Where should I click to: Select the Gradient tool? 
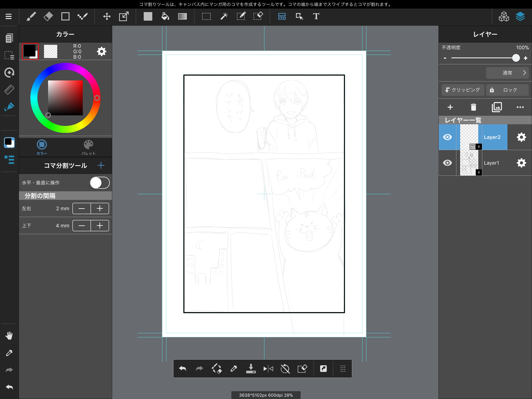click(x=182, y=16)
